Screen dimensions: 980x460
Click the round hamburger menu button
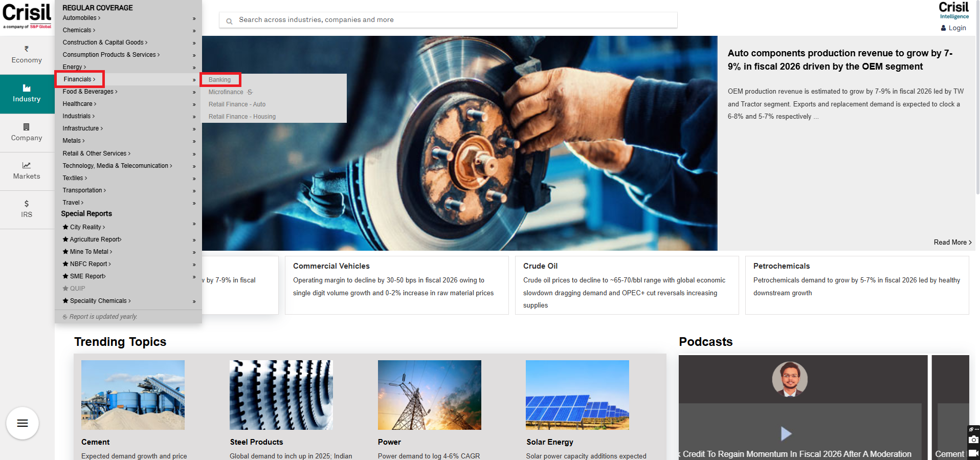pos(23,423)
